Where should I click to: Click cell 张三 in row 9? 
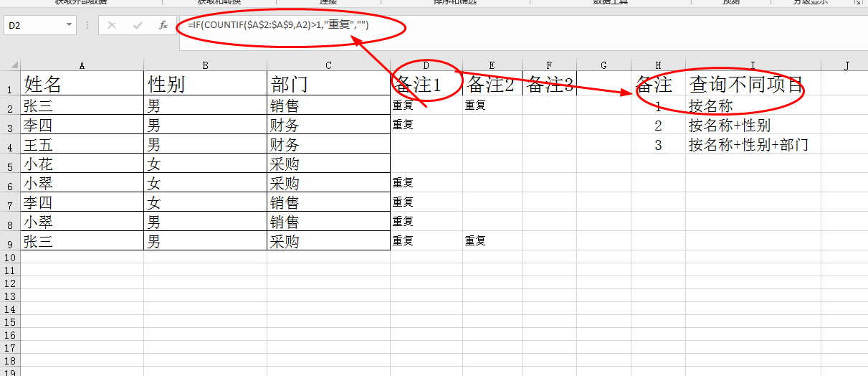[82, 241]
